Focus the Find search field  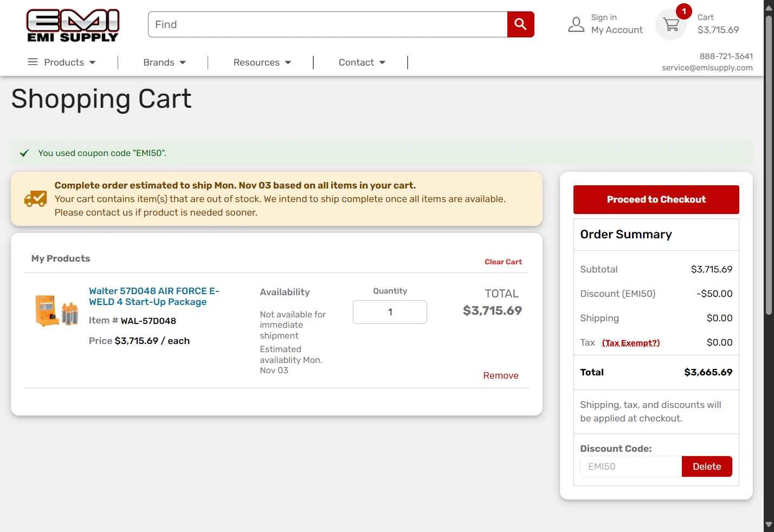[x=327, y=24]
